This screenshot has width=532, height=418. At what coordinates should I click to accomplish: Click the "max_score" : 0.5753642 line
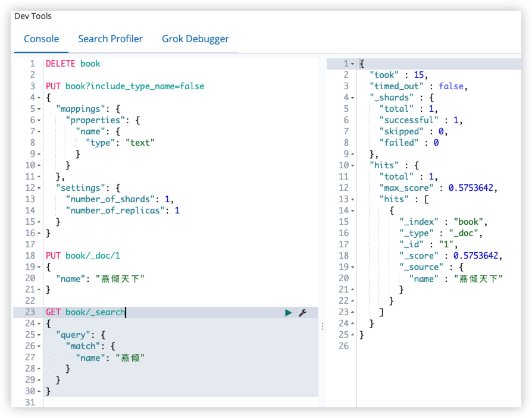point(439,188)
